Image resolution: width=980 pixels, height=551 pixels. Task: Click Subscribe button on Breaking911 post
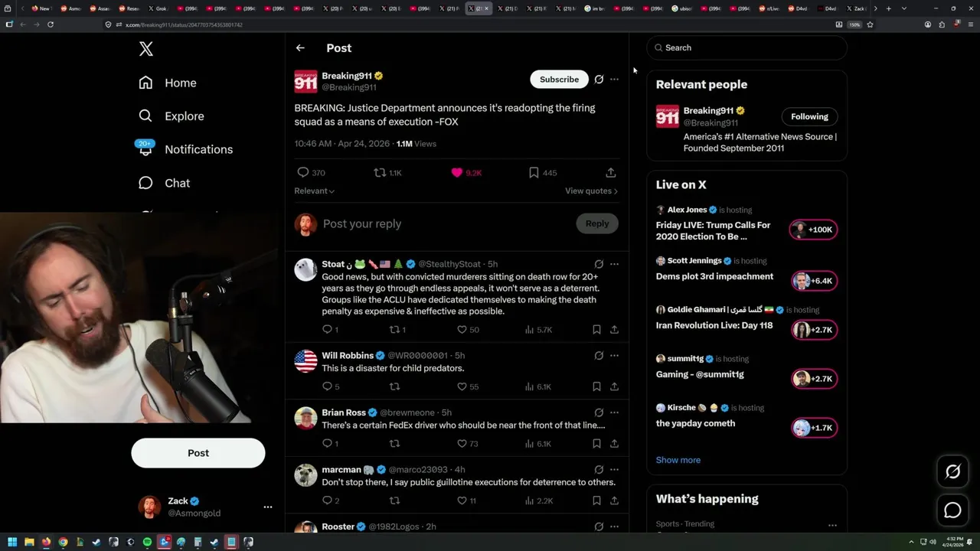click(x=559, y=80)
